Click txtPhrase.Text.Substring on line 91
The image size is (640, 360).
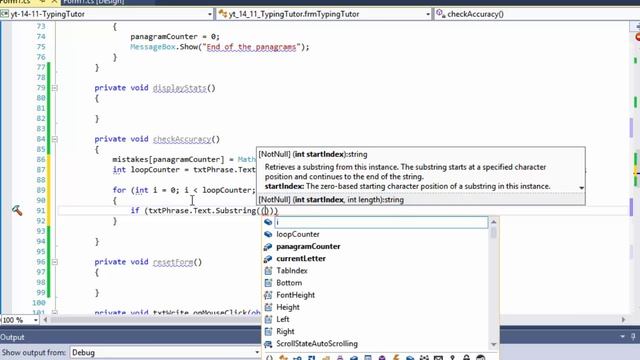click(x=202, y=211)
